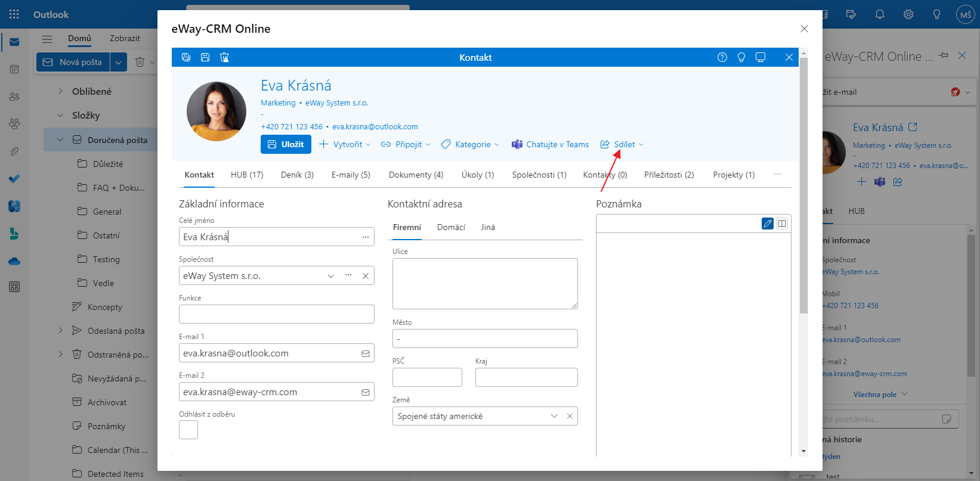Expand Všechna pole in side panel

point(880,395)
